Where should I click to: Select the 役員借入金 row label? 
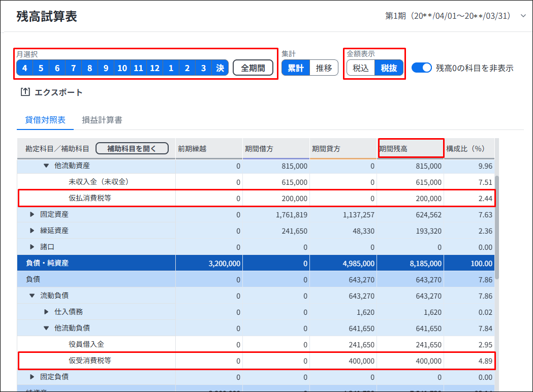pyautogui.click(x=86, y=344)
